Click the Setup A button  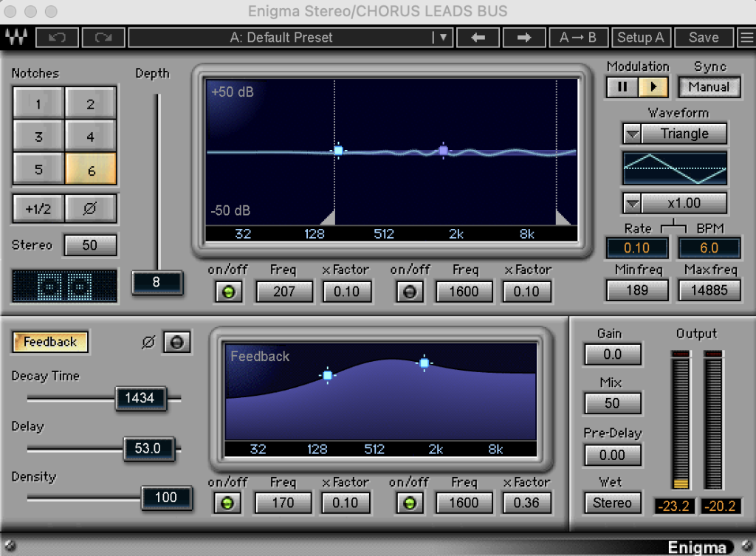click(x=640, y=37)
